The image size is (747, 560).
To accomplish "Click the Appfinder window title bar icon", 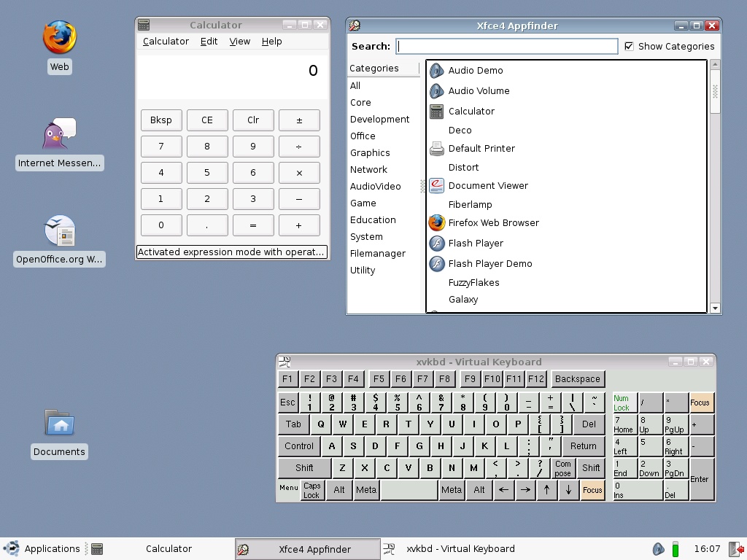I will [x=354, y=26].
